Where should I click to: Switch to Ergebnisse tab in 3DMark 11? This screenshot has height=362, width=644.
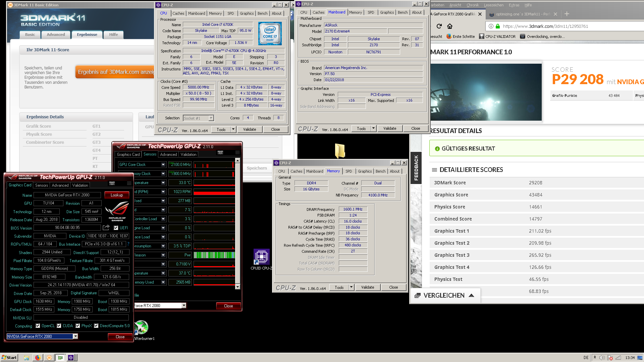87,35
